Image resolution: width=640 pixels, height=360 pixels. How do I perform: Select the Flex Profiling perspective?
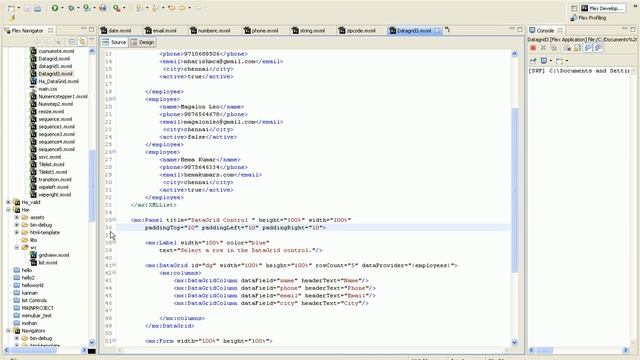(589, 18)
